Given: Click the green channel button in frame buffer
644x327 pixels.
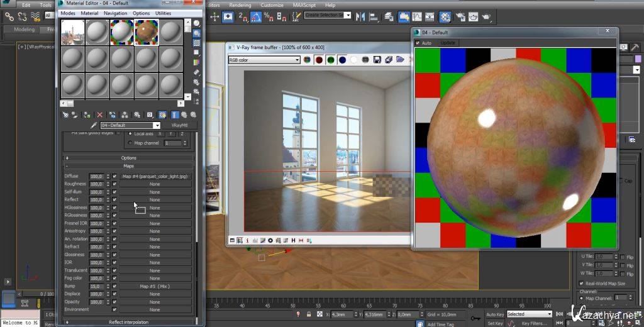Looking at the screenshot, I should (331, 60).
